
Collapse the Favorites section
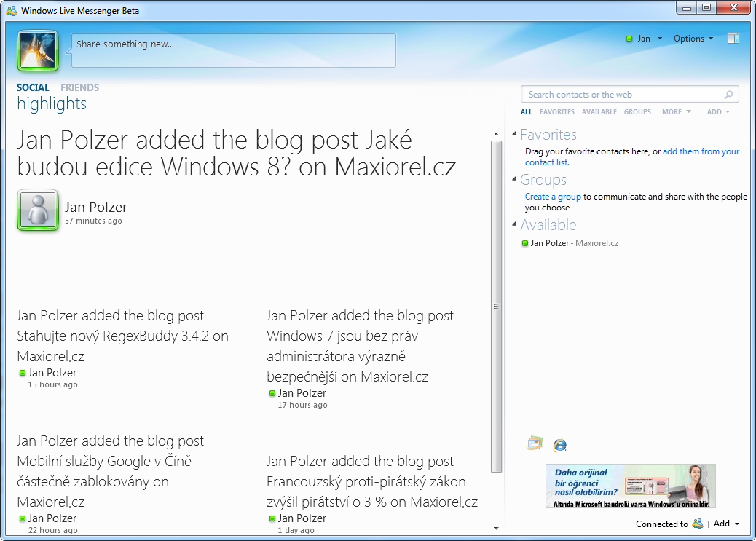point(514,133)
